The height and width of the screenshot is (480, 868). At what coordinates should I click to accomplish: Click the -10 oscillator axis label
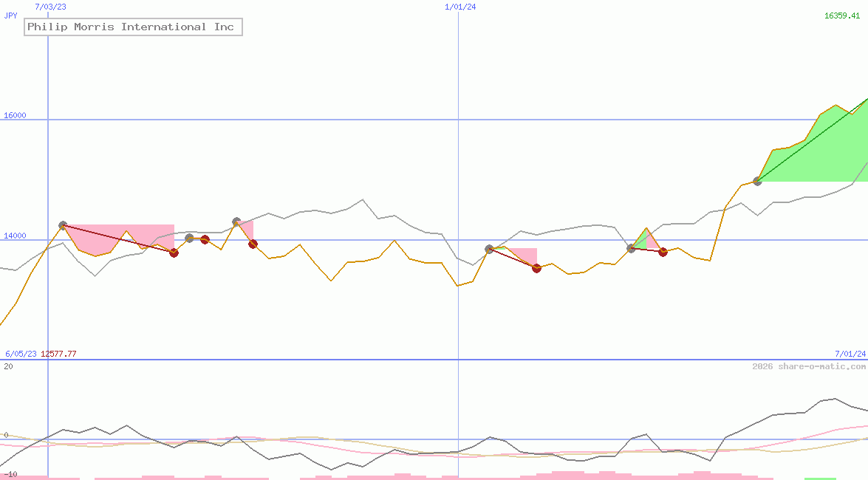10,475
